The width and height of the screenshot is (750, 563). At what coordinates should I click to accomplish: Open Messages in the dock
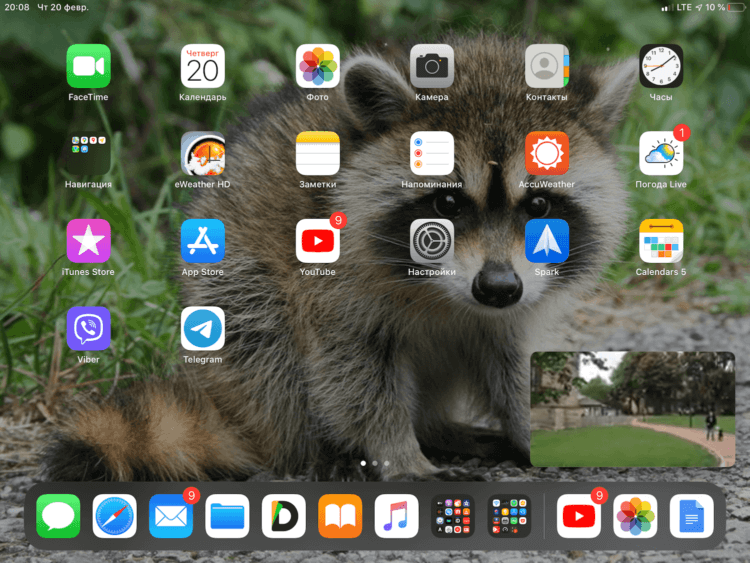pyautogui.click(x=58, y=516)
